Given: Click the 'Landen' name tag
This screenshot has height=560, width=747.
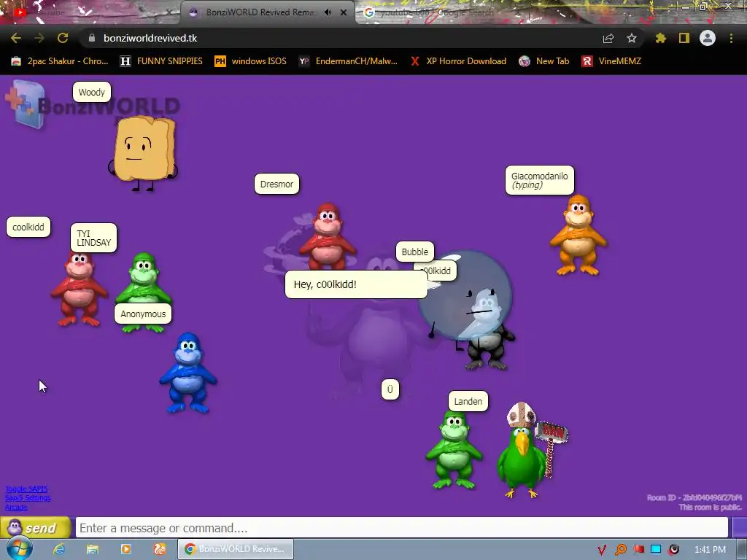Looking at the screenshot, I should click(x=468, y=402).
